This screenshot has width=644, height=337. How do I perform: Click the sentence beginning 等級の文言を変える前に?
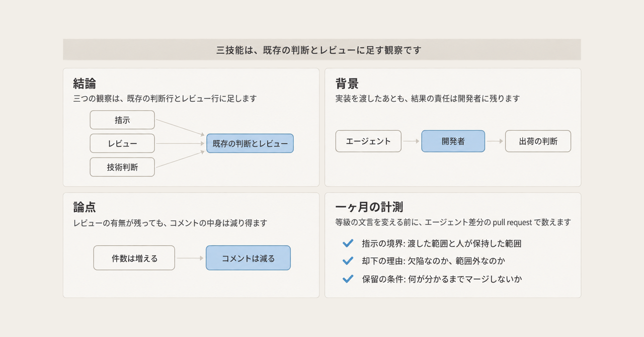pyautogui.click(x=453, y=222)
